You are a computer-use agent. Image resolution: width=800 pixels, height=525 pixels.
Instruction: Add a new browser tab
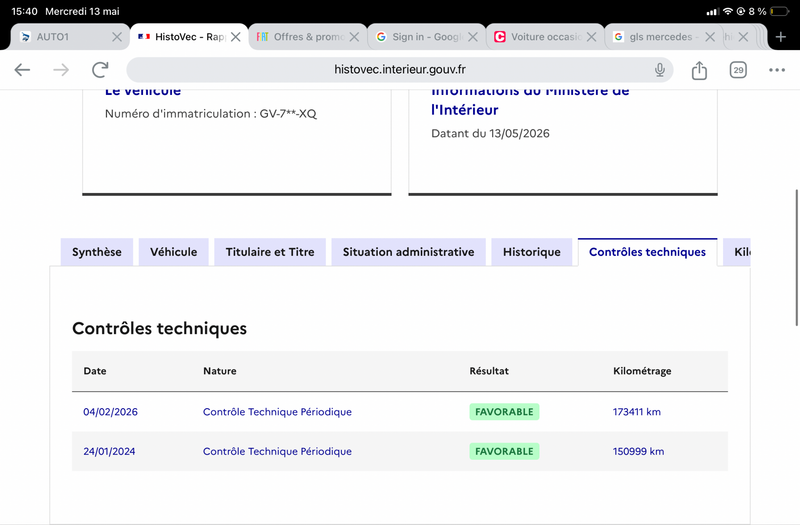click(781, 37)
